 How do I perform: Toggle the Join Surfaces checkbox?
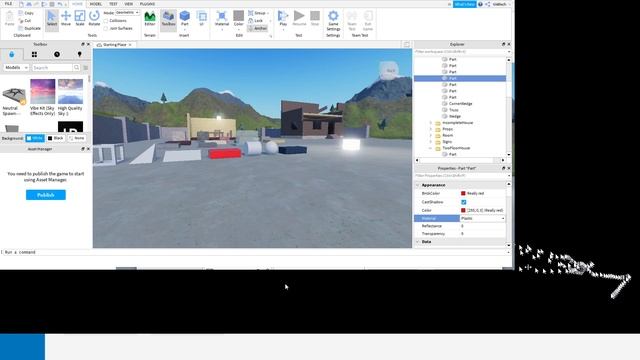106,28
